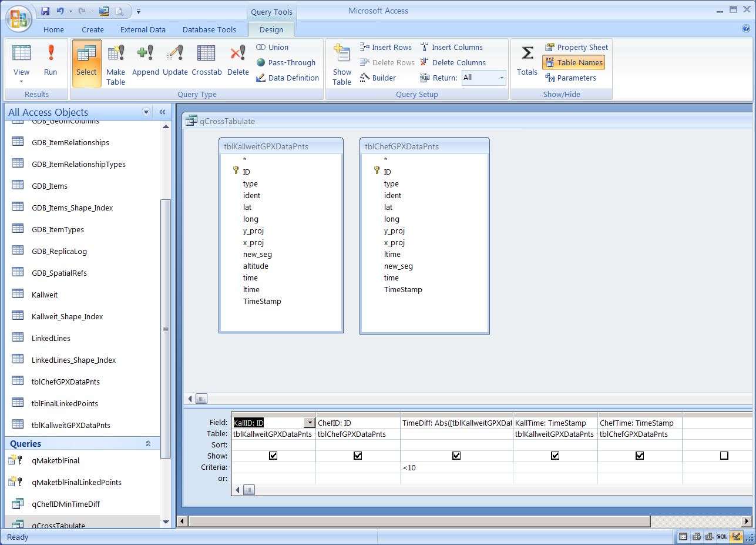Select the Kallweit table in navigation pane
Screen dimensions: 756x545
point(45,295)
